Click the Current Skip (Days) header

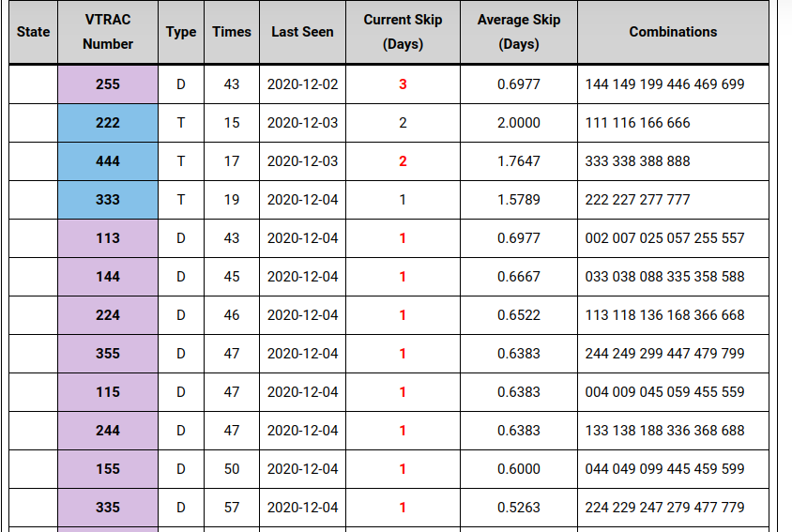point(403,32)
